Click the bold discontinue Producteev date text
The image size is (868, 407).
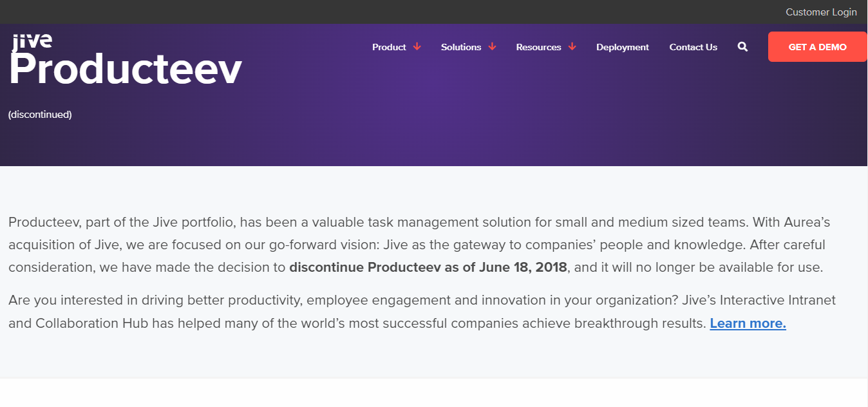(428, 267)
